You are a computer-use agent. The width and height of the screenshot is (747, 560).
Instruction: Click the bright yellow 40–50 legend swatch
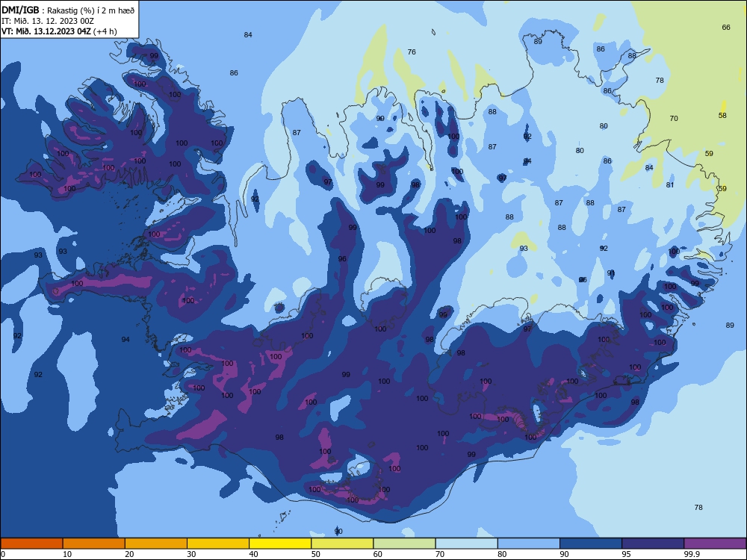tap(280, 544)
